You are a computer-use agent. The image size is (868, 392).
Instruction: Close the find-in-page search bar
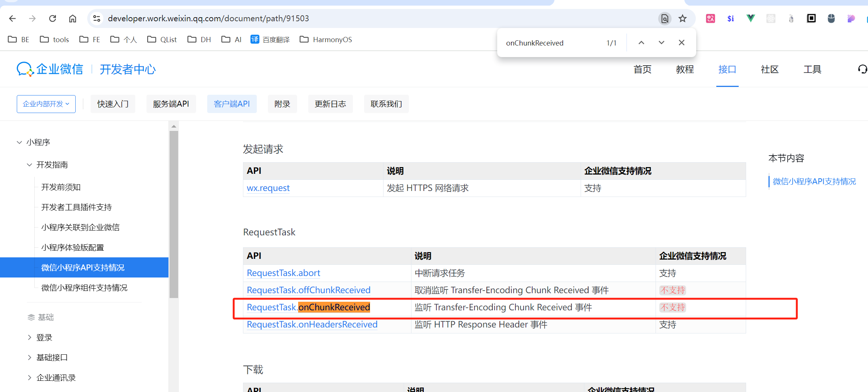click(682, 42)
